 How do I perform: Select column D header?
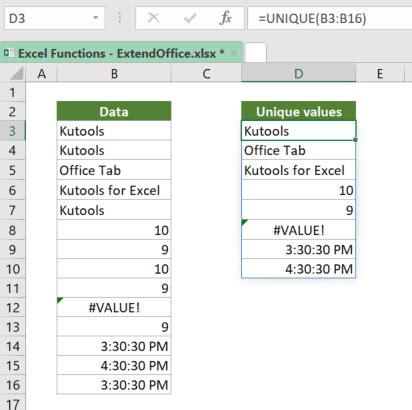[x=299, y=73]
